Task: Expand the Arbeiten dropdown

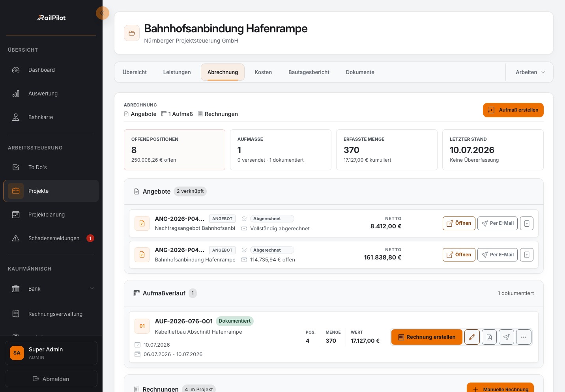Action: click(x=530, y=72)
